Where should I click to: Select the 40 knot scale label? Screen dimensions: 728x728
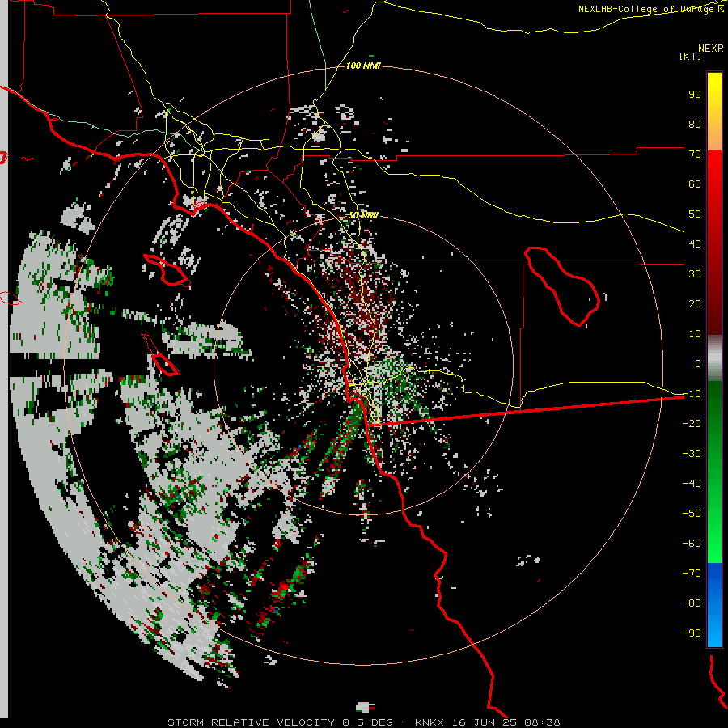pos(695,243)
